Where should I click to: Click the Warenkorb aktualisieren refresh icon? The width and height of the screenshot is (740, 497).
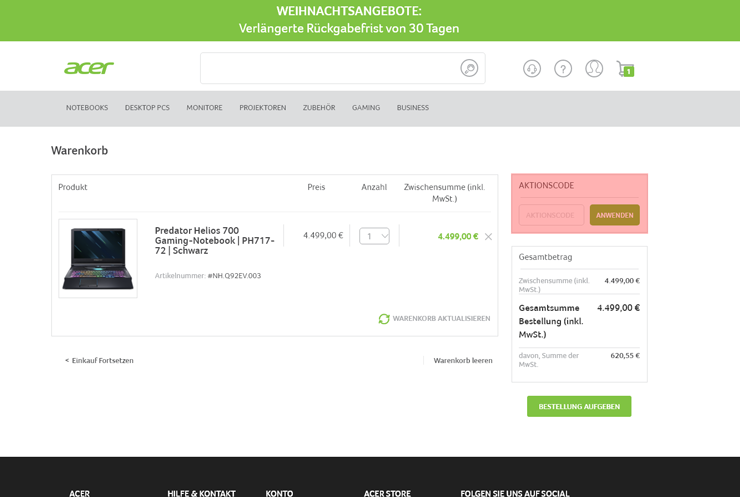pyautogui.click(x=384, y=319)
